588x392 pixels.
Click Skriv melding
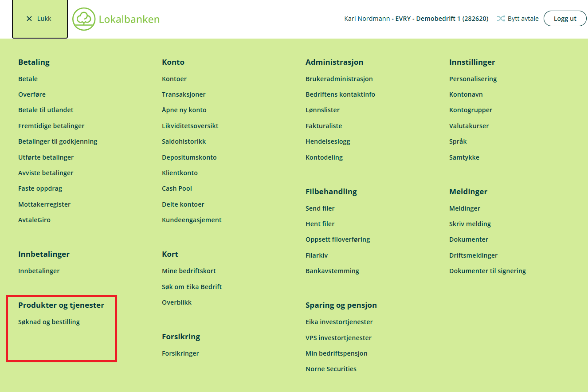pyautogui.click(x=470, y=224)
